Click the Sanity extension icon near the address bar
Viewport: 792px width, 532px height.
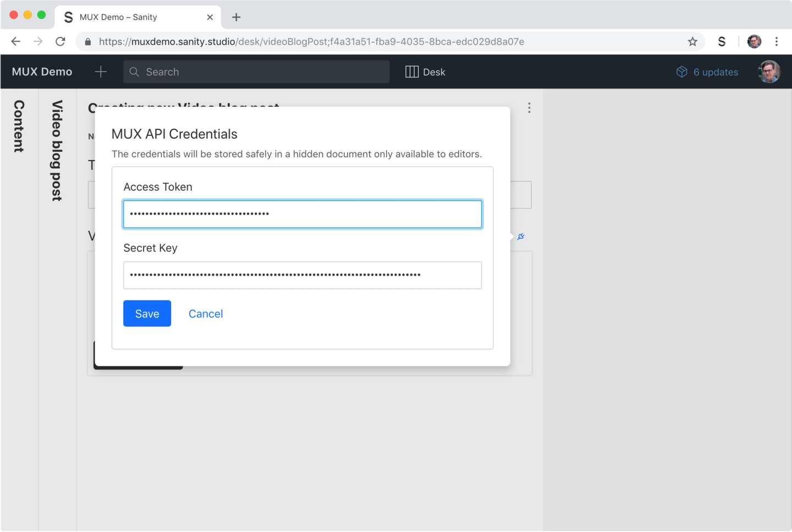coord(722,41)
